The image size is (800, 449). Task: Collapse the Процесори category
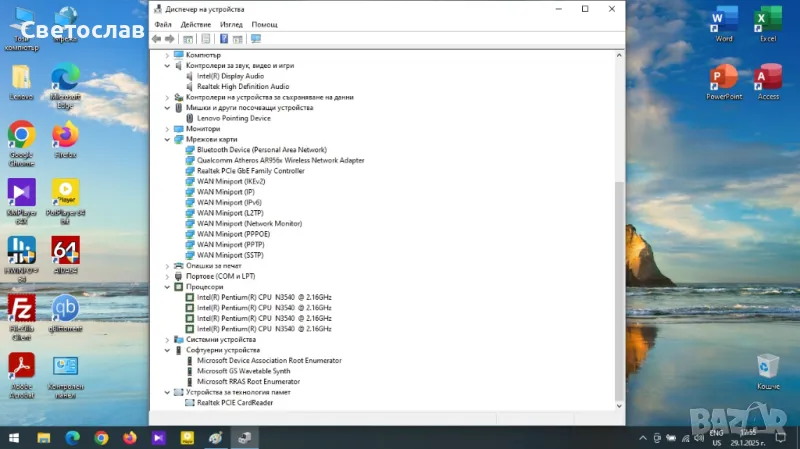167,287
